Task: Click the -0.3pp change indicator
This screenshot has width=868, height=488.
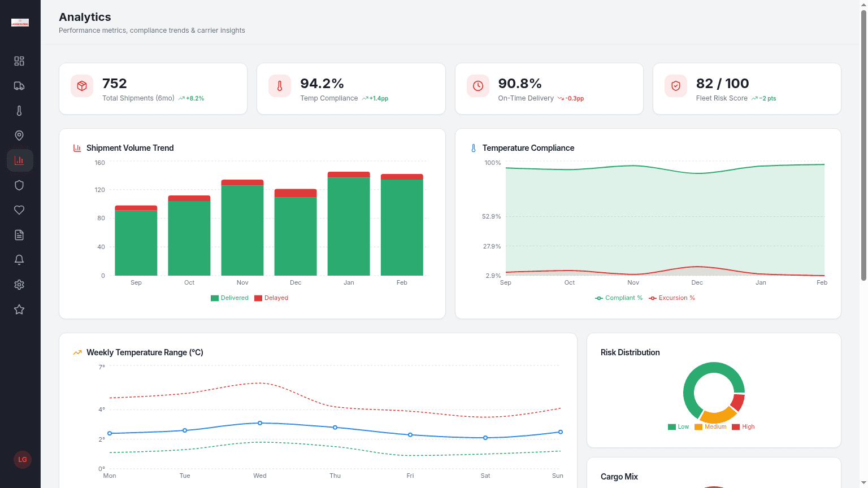Action: (x=571, y=98)
